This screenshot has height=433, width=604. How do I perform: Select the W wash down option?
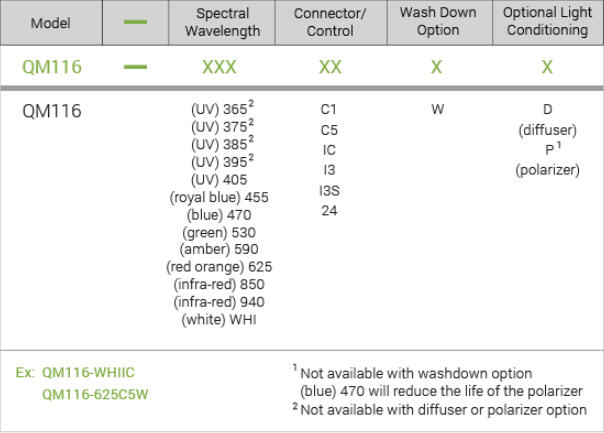(x=438, y=110)
